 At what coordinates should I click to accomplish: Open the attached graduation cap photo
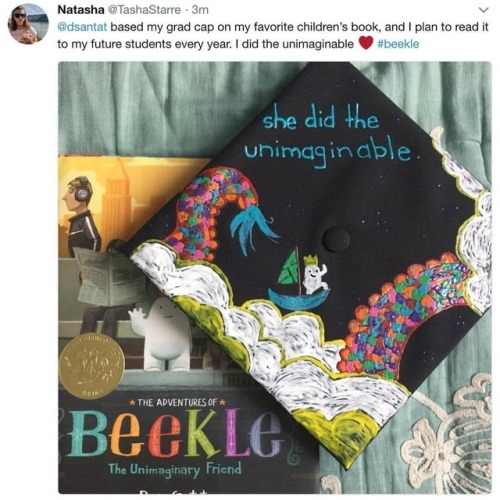(275, 277)
